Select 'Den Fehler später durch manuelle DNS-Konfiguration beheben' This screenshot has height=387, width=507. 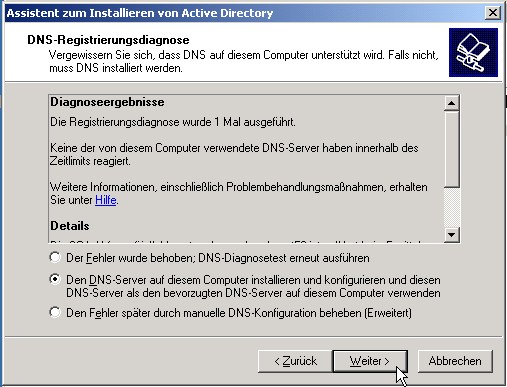(55, 312)
